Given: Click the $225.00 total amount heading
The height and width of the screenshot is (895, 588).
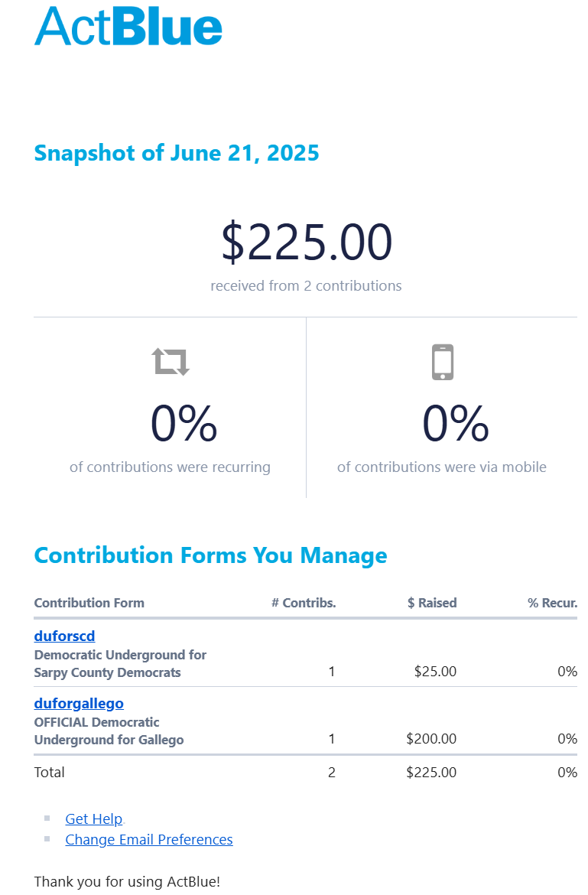Looking at the screenshot, I should tap(306, 242).
